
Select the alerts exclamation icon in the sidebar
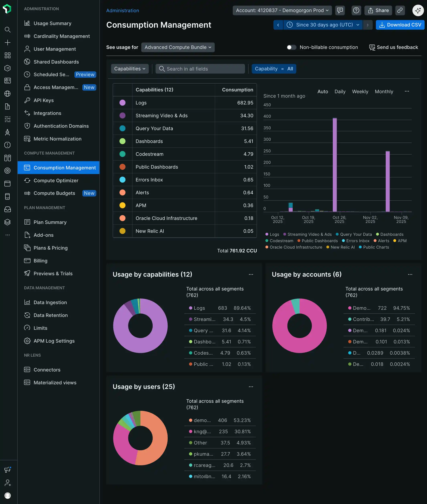(x=7, y=145)
